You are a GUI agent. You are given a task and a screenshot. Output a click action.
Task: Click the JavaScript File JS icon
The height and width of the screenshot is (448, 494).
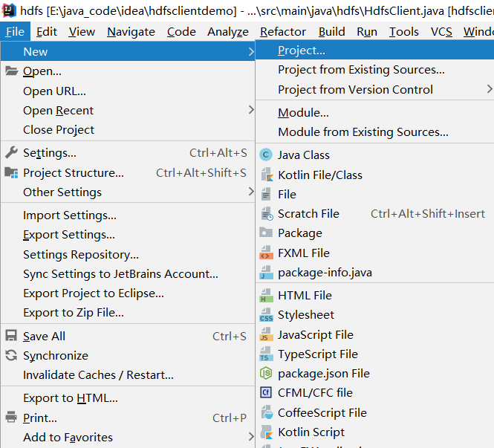pos(266,334)
